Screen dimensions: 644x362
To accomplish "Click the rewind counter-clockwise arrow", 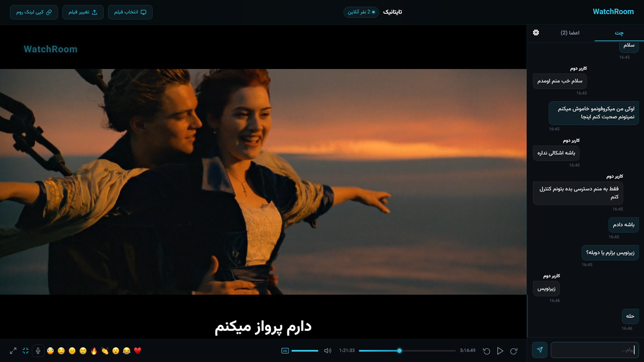I will pyautogui.click(x=486, y=350).
